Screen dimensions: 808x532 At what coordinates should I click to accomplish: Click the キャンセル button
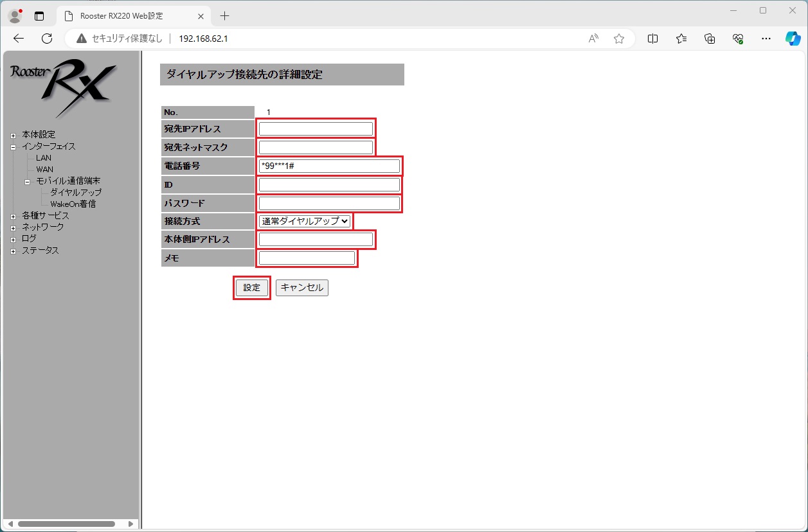(x=302, y=288)
